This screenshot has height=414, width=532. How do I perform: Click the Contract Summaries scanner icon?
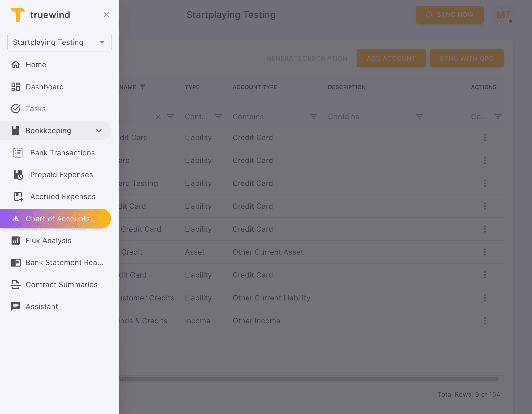click(x=16, y=285)
